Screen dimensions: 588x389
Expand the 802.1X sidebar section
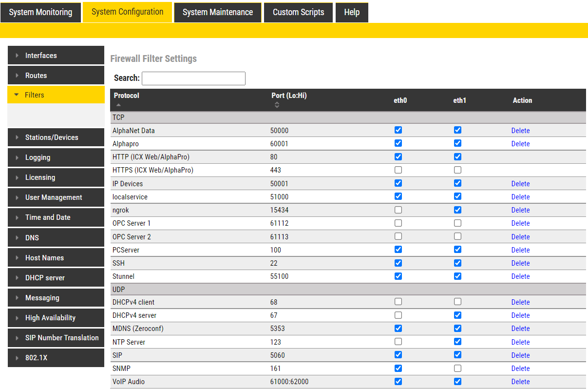[x=56, y=358]
